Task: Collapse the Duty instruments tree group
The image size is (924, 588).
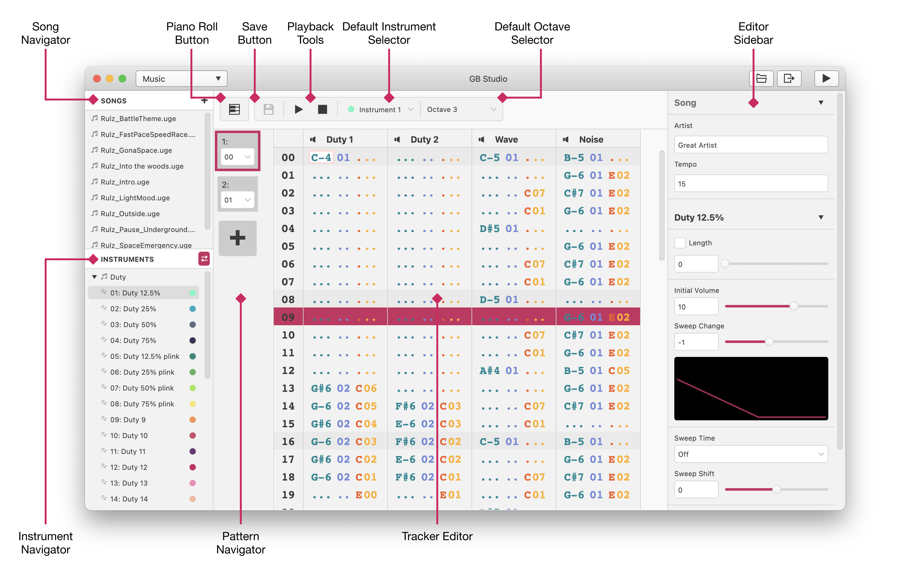Action: tap(94, 277)
